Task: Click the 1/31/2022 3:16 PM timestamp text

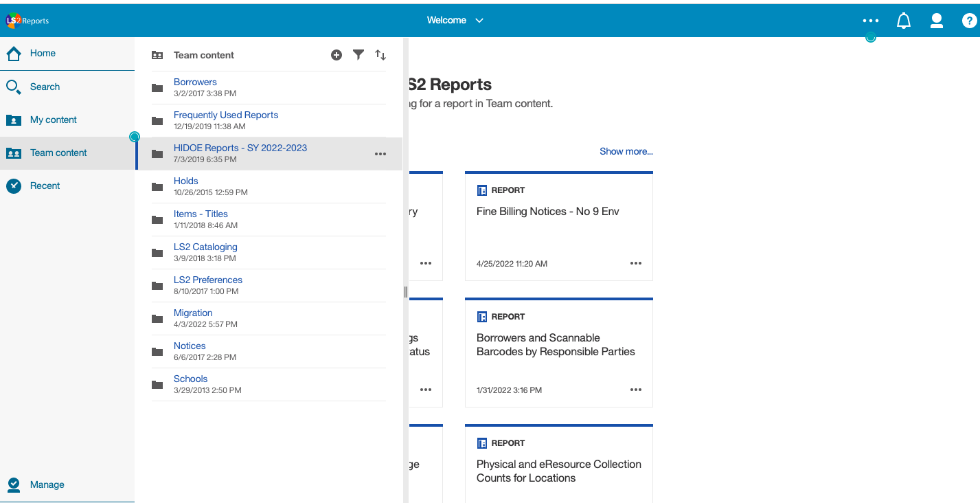Action: tap(509, 390)
